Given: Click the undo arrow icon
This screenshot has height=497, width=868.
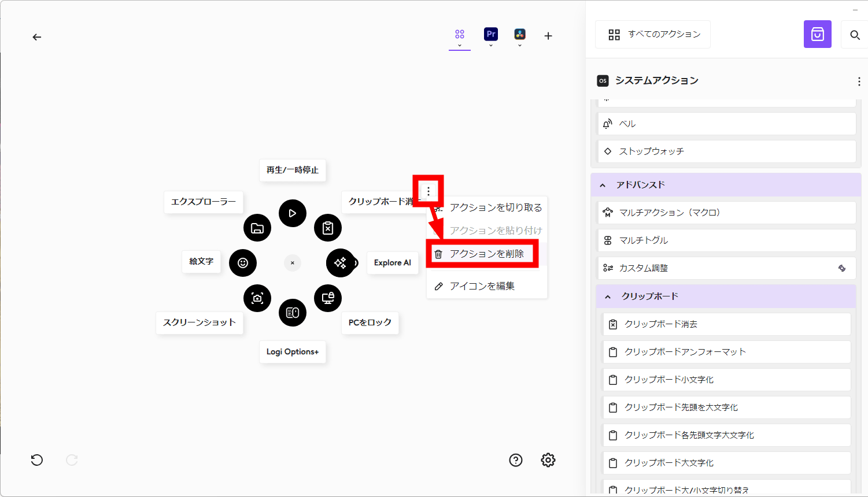Looking at the screenshot, I should pos(37,460).
